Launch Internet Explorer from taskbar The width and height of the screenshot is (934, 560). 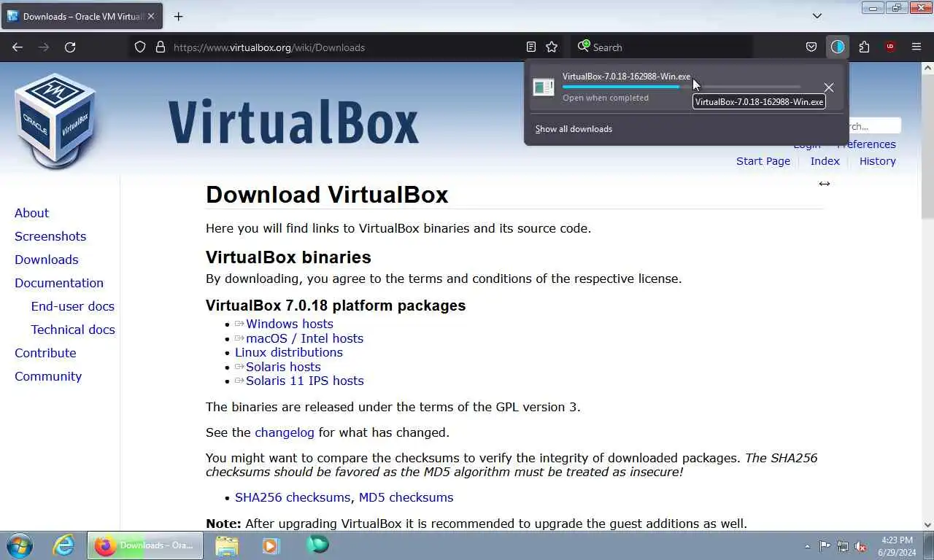coord(63,545)
